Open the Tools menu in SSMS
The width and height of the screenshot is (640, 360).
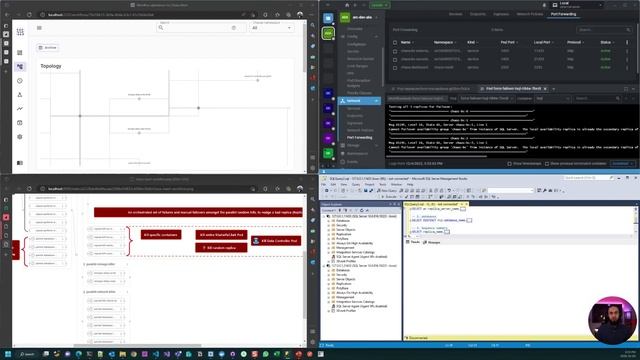coord(382,184)
